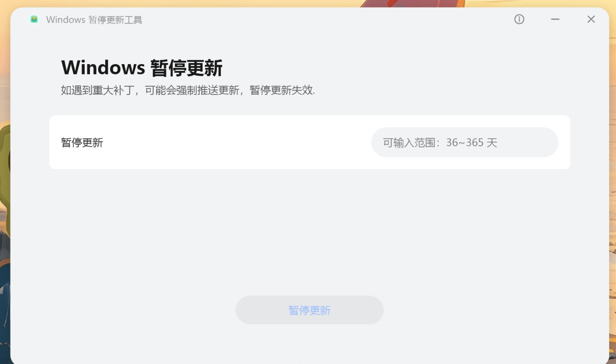616x364 pixels.
Task: Click the 可输入范围 placeholder text
Action: point(440,143)
